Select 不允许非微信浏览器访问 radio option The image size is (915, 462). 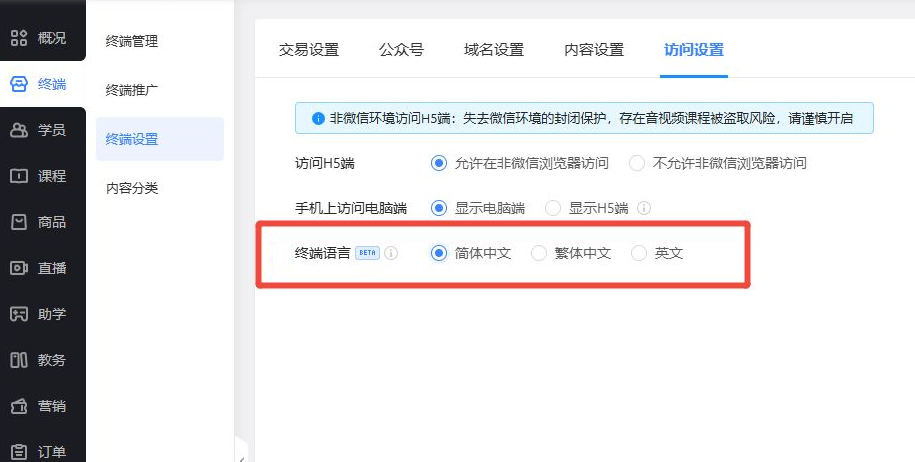[x=637, y=162]
